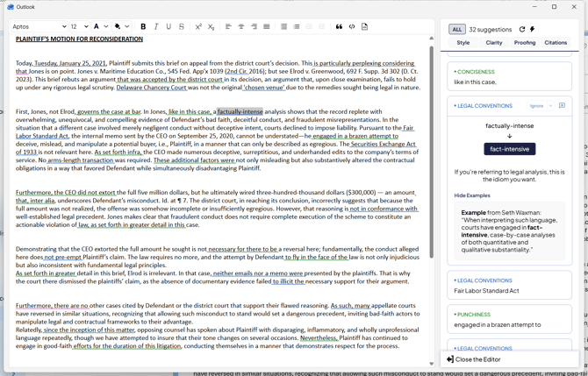Close the Editor panel
588x376 pixels.
tap(474, 359)
